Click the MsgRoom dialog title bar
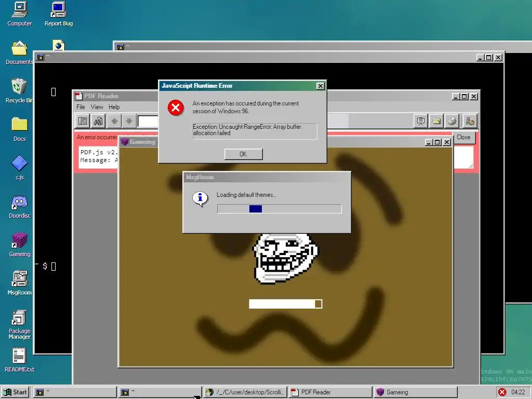Viewport: 532px width, 399px height. pyautogui.click(x=267, y=177)
